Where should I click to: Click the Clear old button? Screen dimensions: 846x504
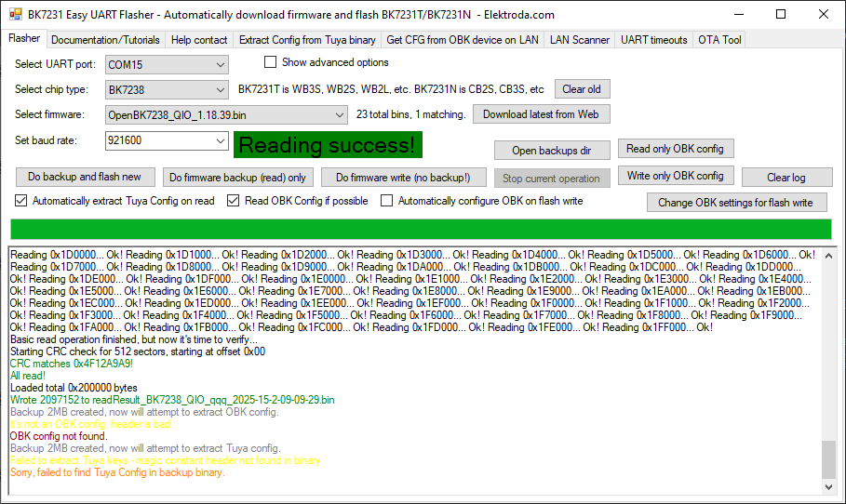coord(583,89)
